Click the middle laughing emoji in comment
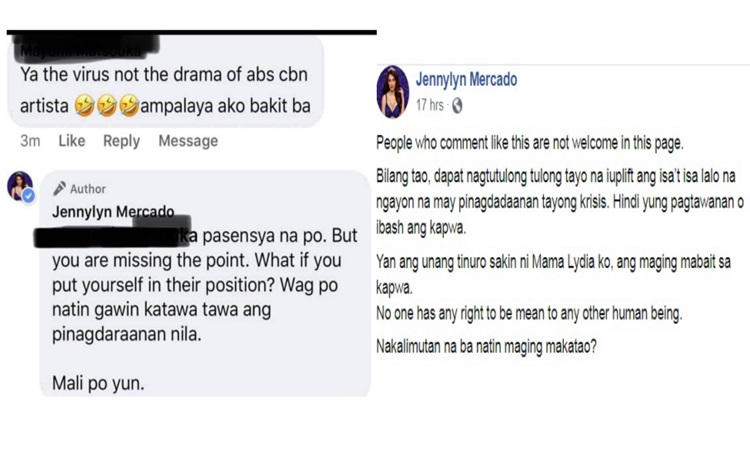The image size is (750, 450). [107, 106]
